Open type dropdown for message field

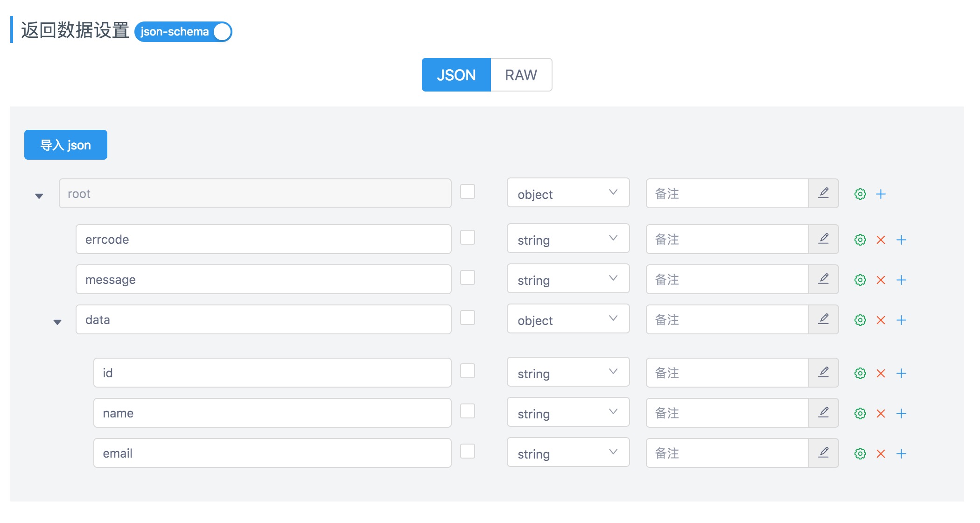[x=567, y=279]
